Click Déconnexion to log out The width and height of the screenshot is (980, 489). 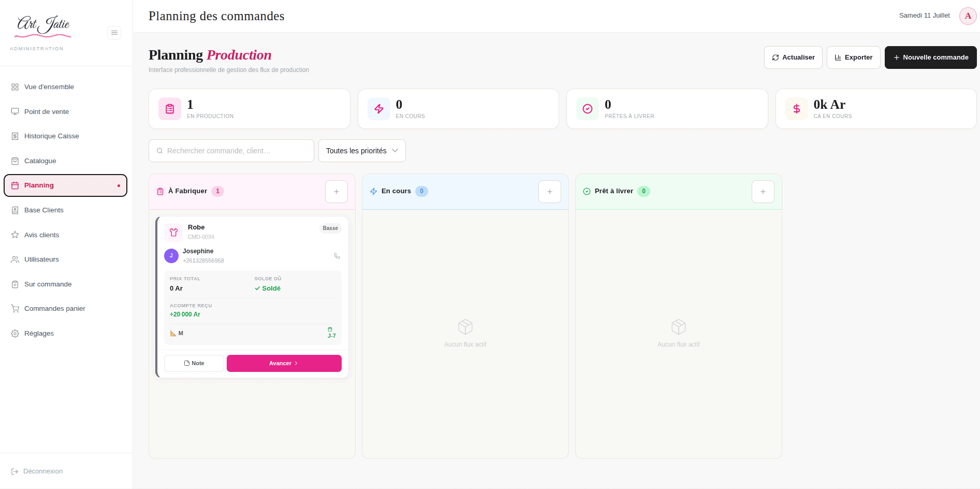tap(37, 471)
